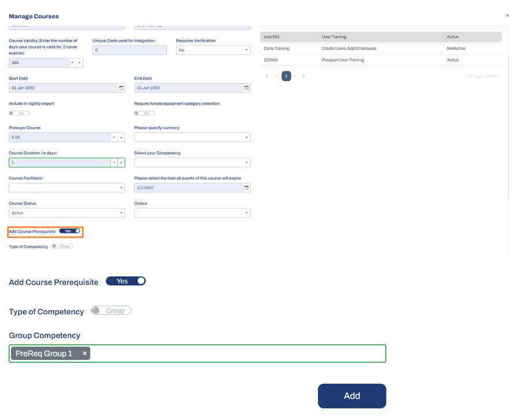
Task: Open the Course Status dropdown
Action: 66,213
